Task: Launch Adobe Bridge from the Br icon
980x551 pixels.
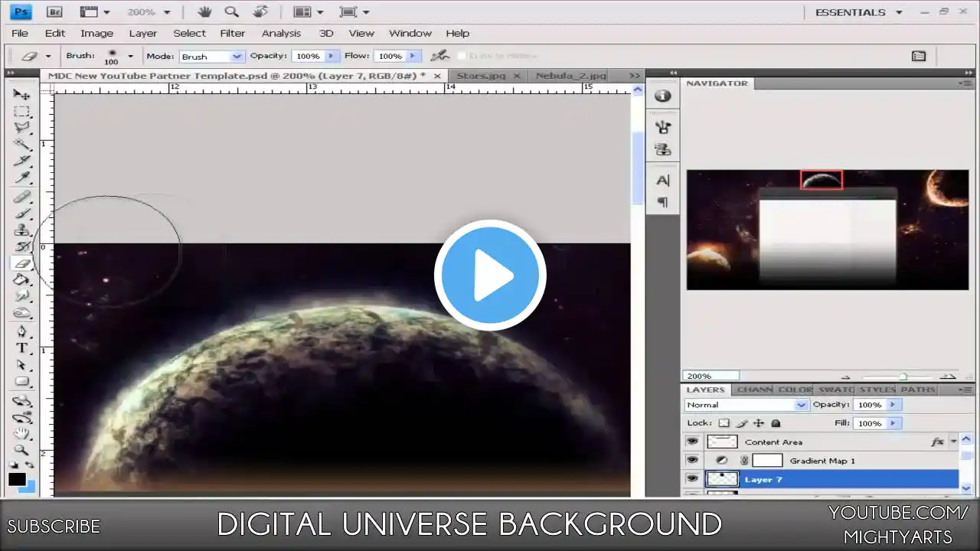Action: (x=54, y=12)
